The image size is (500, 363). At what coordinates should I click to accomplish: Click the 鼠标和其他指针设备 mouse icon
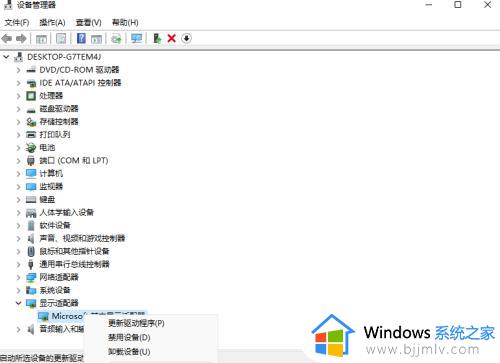(x=31, y=251)
